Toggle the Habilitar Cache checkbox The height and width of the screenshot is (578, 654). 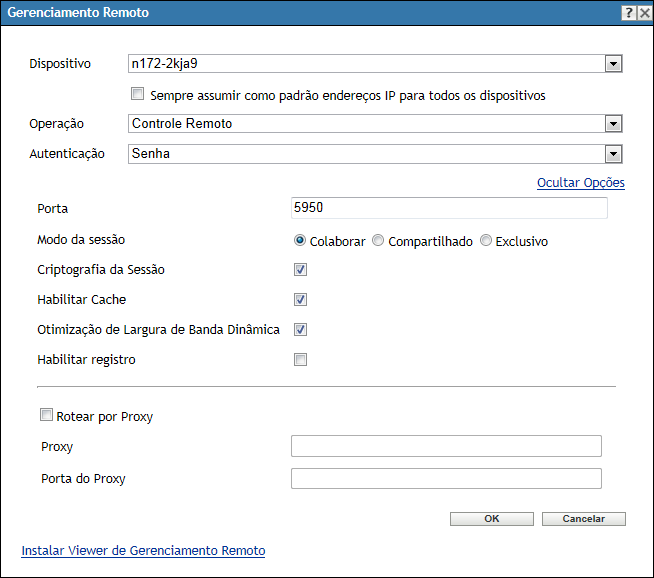[300, 300]
